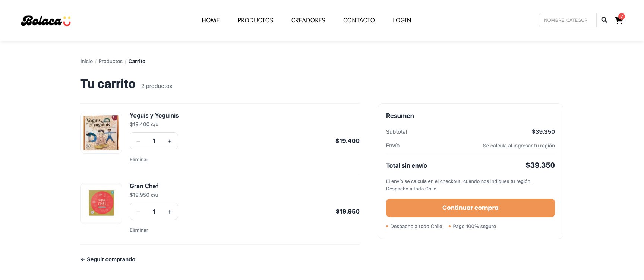Image resolution: width=644 pixels, height=280 pixels.
Task: Click the Carrito breadcrumb text
Action: pos(137,61)
